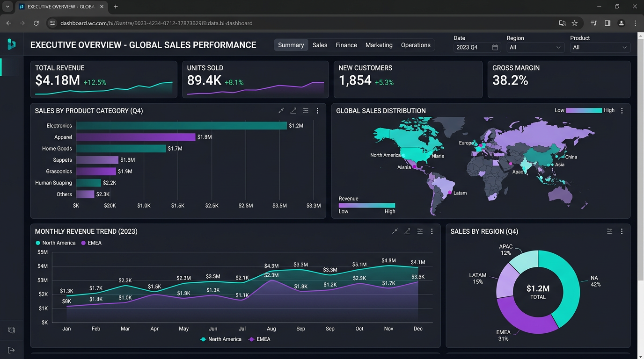This screenshot has width=644, height=359.
Task: Click filter settings icon on Sales by Product Category
Action: 306,111
